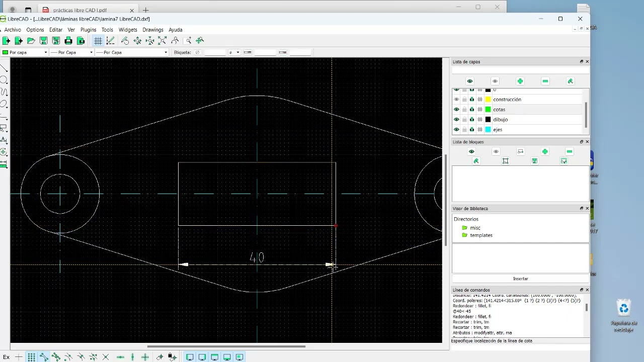Screen dimensions: 644x362
Task: Add a block with the green plus icon
Action: click(x=545, y=151)
